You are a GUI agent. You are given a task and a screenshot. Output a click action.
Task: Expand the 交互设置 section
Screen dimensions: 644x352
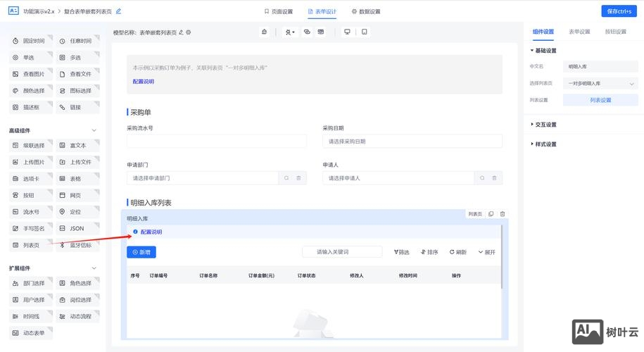point(543,125)
